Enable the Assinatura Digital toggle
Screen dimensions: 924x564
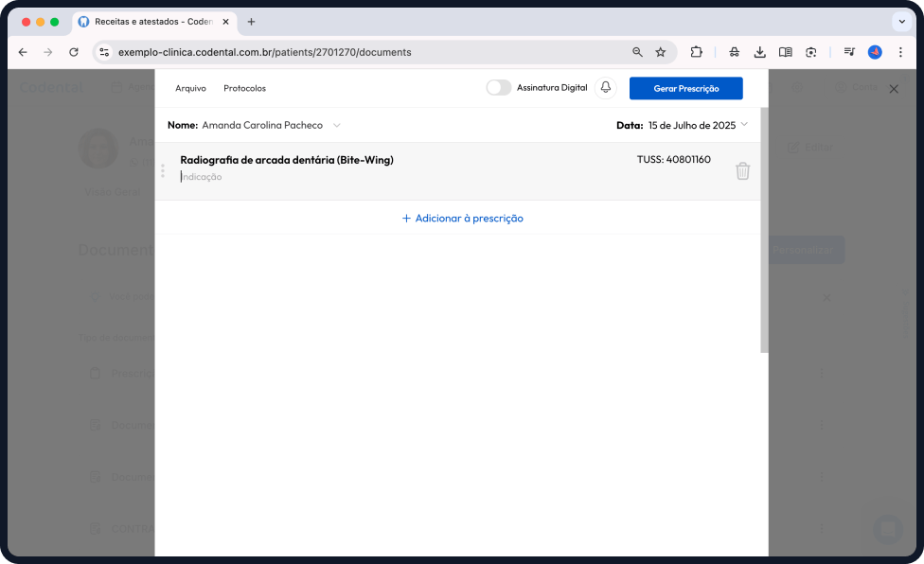tap(498, 88)
